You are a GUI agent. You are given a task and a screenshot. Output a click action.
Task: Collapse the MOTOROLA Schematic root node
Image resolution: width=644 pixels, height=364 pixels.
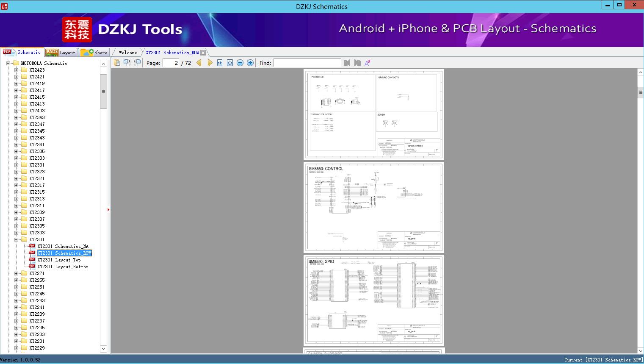coord(8,63)
